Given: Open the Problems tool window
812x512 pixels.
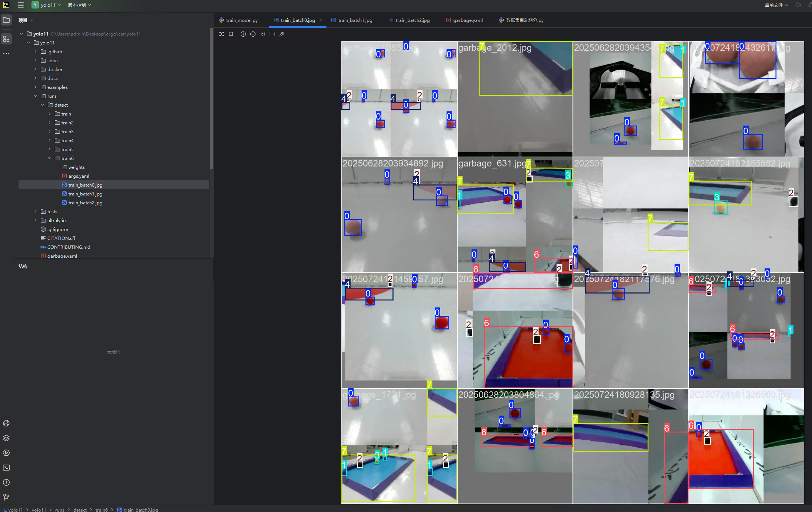Looking at the screenshot, I should click(x=6, y=482).
